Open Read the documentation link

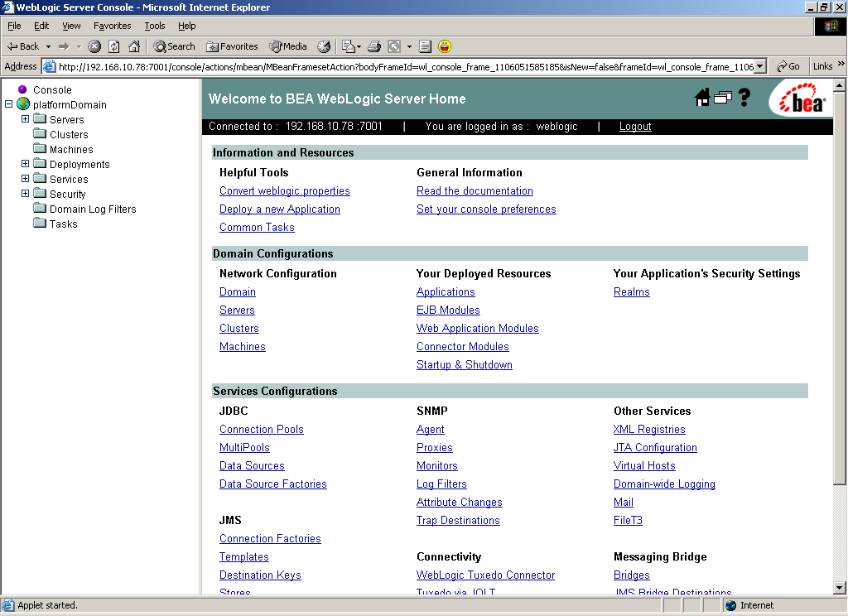coord(475,191)
